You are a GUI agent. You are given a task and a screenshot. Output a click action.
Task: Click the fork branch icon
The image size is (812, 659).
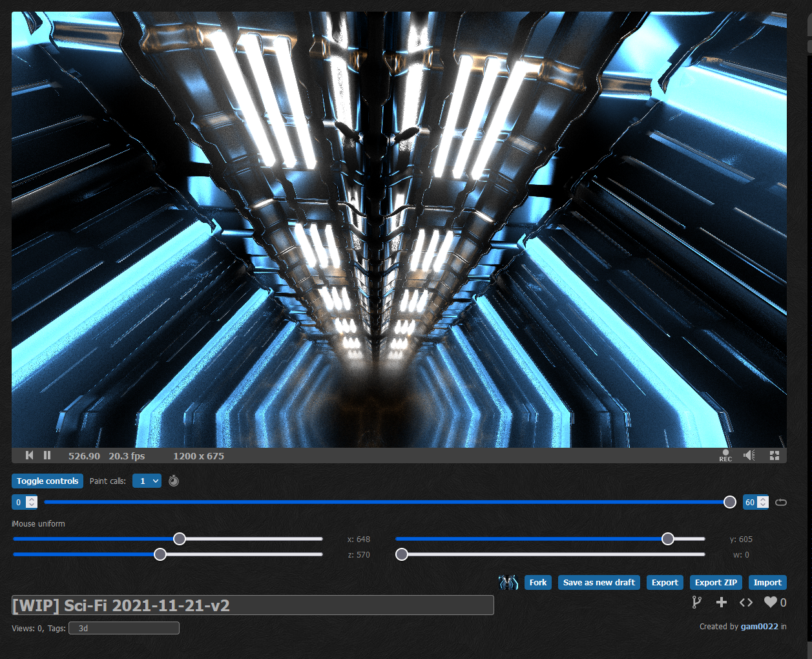(696, 602)
